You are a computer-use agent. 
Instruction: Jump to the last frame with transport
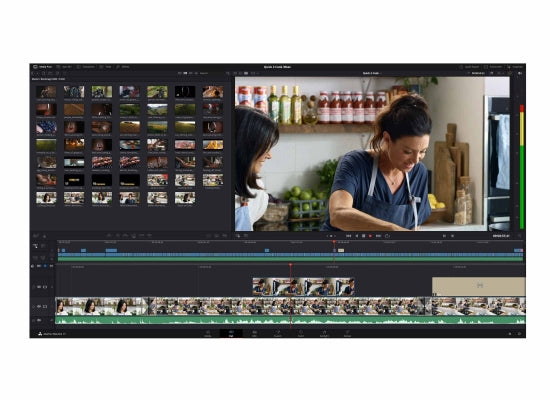point(378,236)
